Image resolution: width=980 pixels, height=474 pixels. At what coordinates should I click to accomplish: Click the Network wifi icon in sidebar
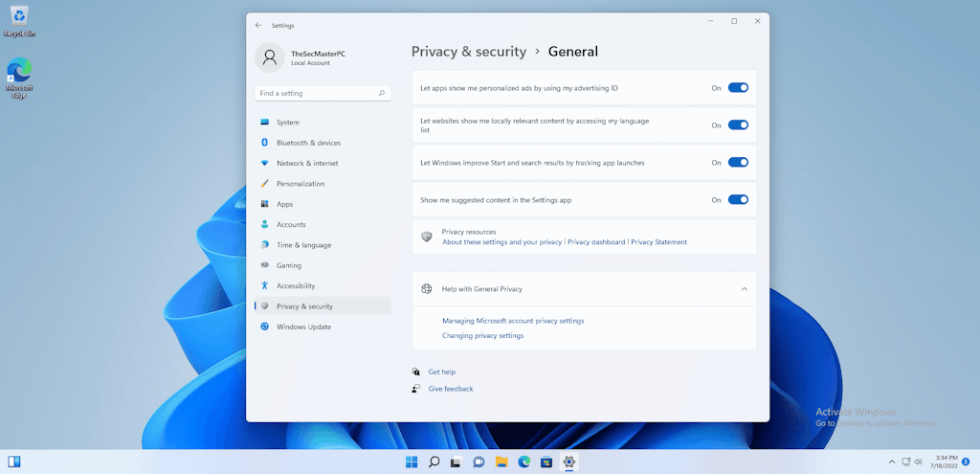[x=264, y=163]
